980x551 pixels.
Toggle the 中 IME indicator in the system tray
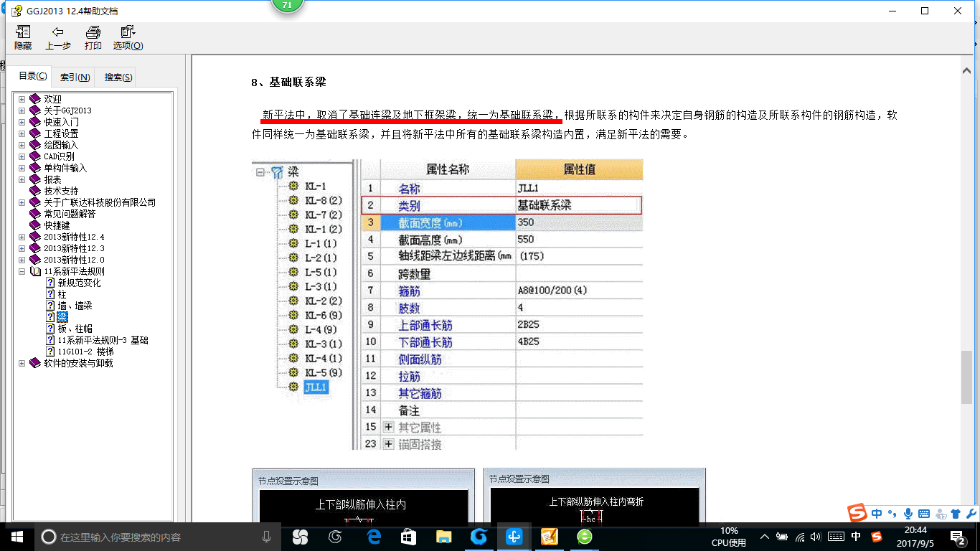click(856, 537)
